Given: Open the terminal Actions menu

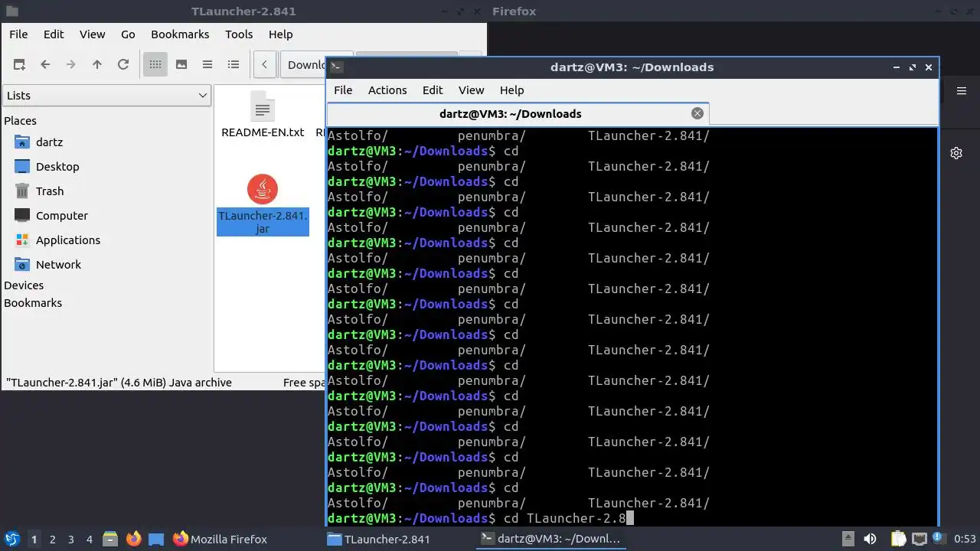Looking at the screenshot, I should click(387, 90).
